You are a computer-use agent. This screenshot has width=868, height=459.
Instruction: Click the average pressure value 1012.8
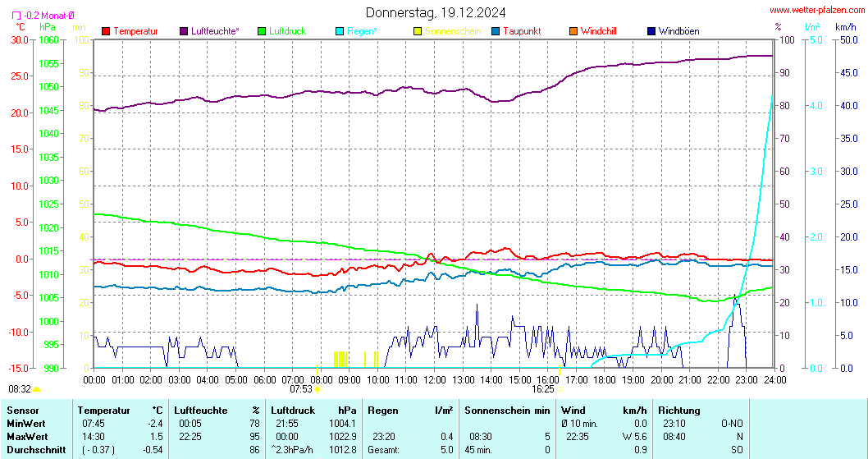coord(343,450)
